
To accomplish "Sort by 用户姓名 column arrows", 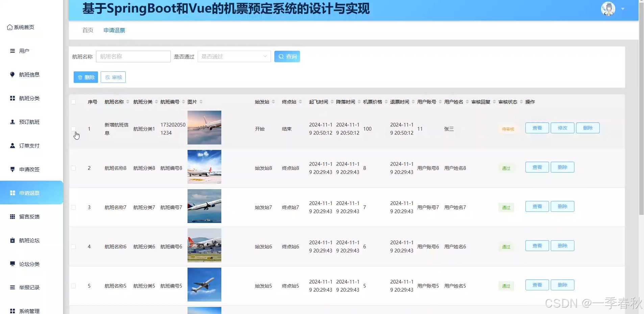I will point(467,102).
